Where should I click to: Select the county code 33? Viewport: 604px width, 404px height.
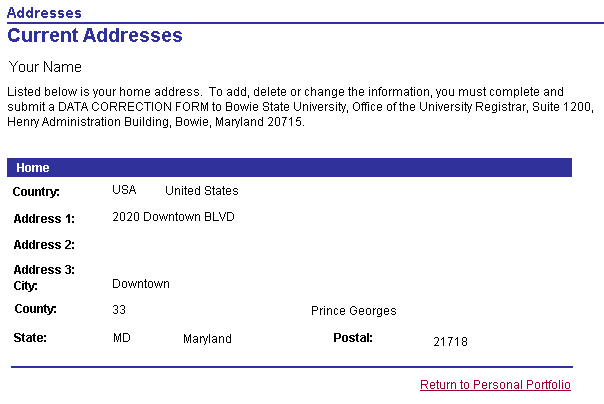pos(119,311)
